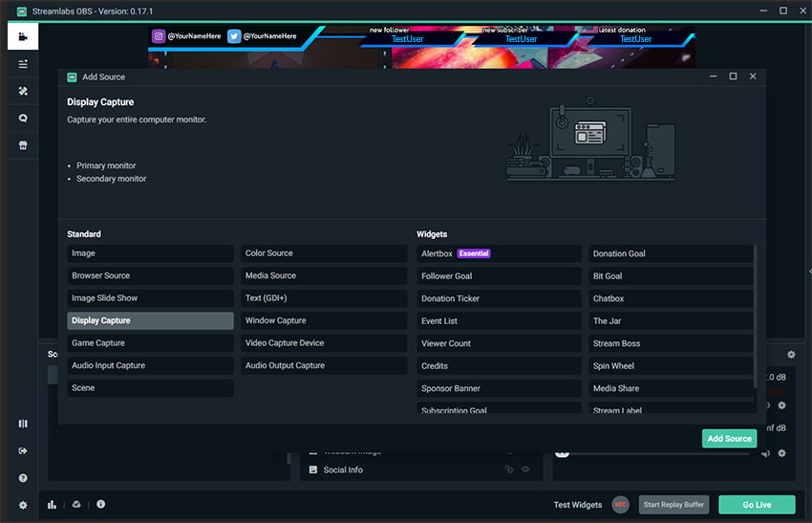
Task: Open the audio source gear next to 0 dB
Action: [782, 405]
